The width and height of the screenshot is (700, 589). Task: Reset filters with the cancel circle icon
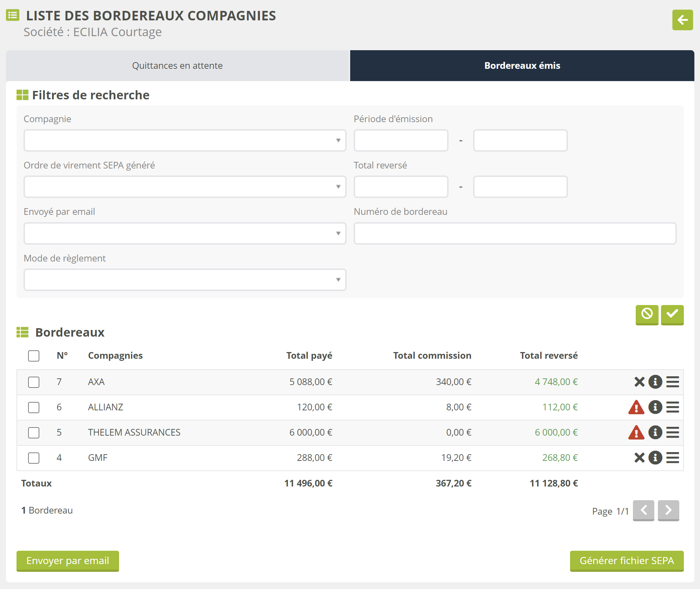pos(647,314)
